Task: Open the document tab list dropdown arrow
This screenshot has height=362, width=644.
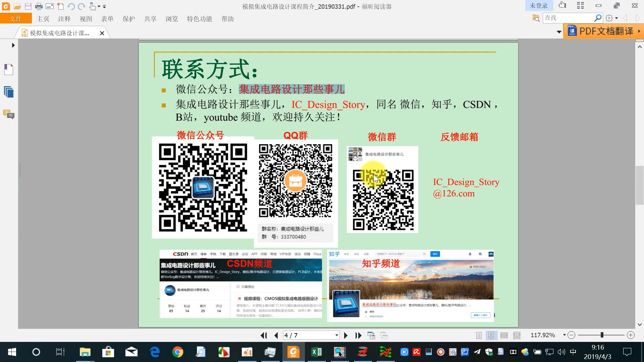Action: coord(559,32)
